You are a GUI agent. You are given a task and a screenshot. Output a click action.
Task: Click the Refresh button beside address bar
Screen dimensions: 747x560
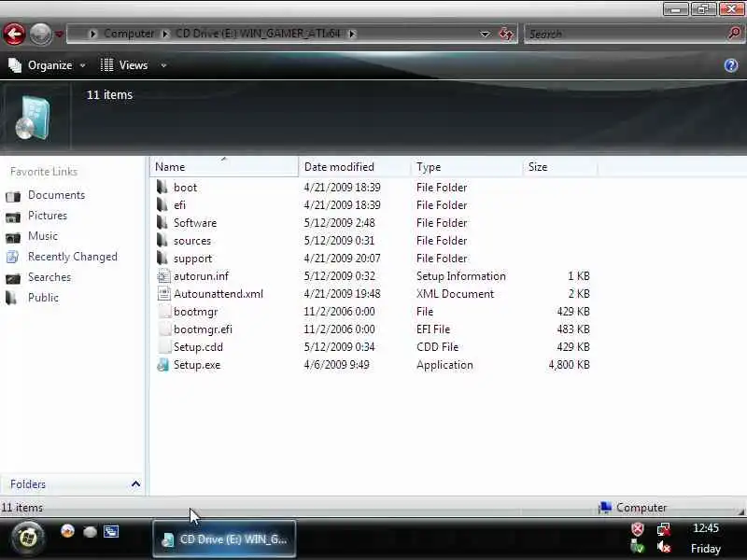tap(506, 34)
